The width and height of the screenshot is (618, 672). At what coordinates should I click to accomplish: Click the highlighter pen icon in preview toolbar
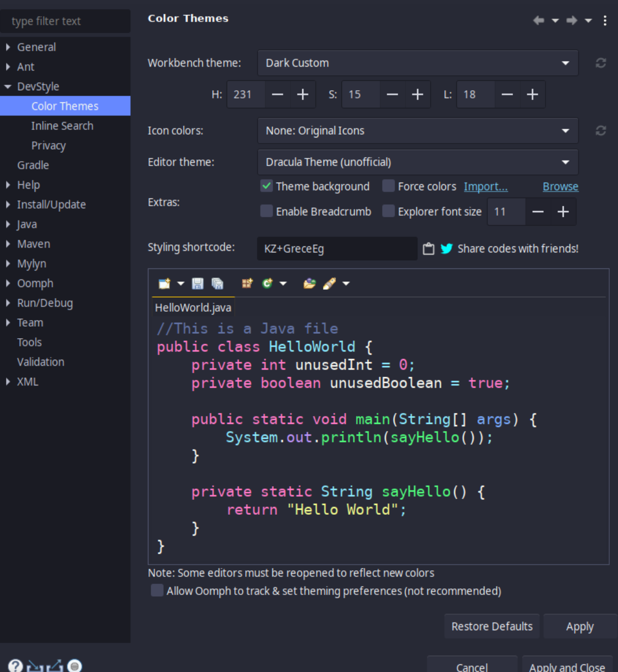[x=329, y=283]
